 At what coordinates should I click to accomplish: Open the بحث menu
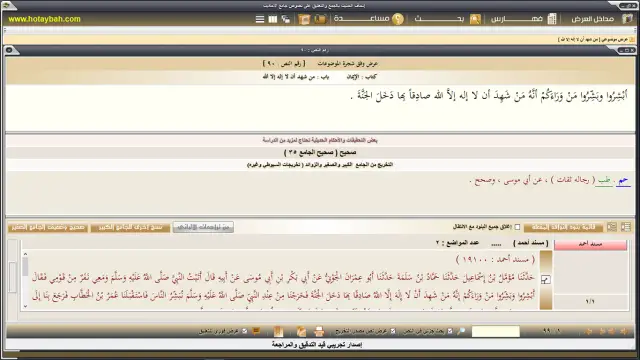point(439,19)
